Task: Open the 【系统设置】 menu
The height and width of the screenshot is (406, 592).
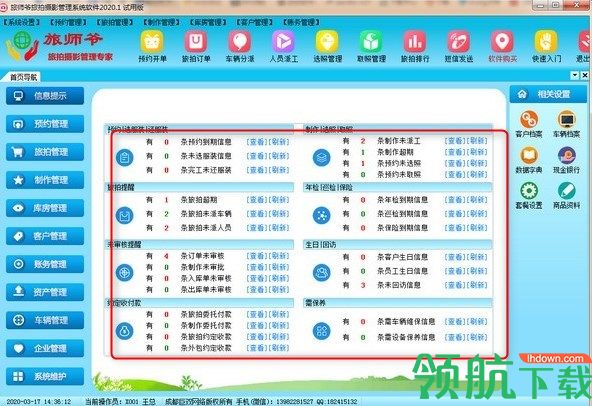Action: pos(22,22)
